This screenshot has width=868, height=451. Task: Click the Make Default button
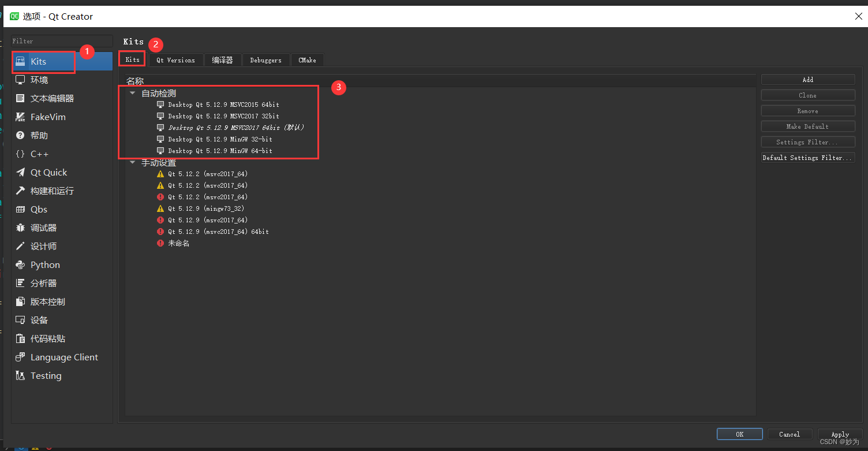point(808,126)
